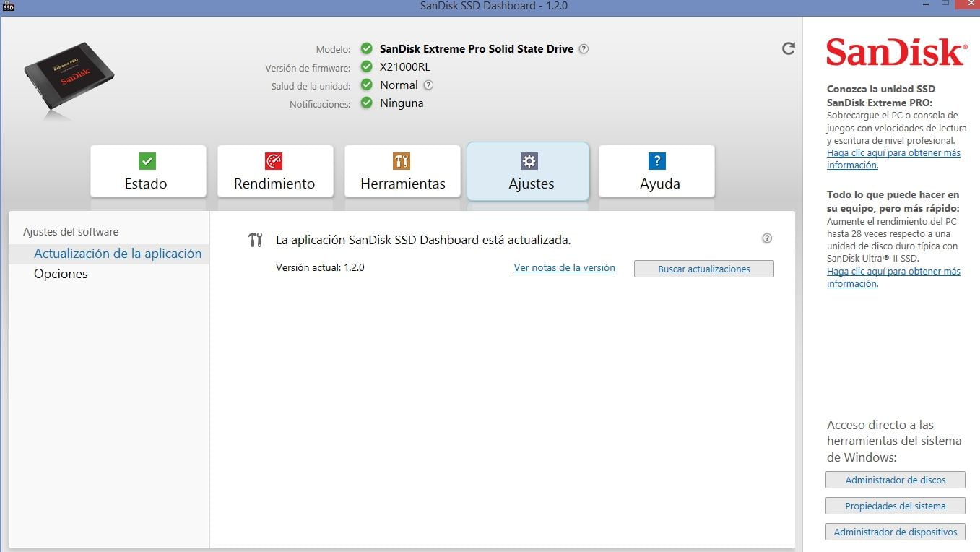
Task: Click the green checkmark beside Modelo
Action: coord(367,49)
